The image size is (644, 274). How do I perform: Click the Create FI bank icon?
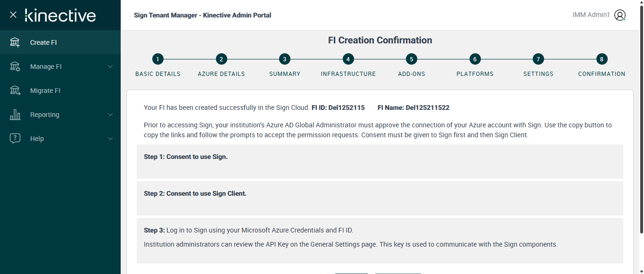click(15, 42)
